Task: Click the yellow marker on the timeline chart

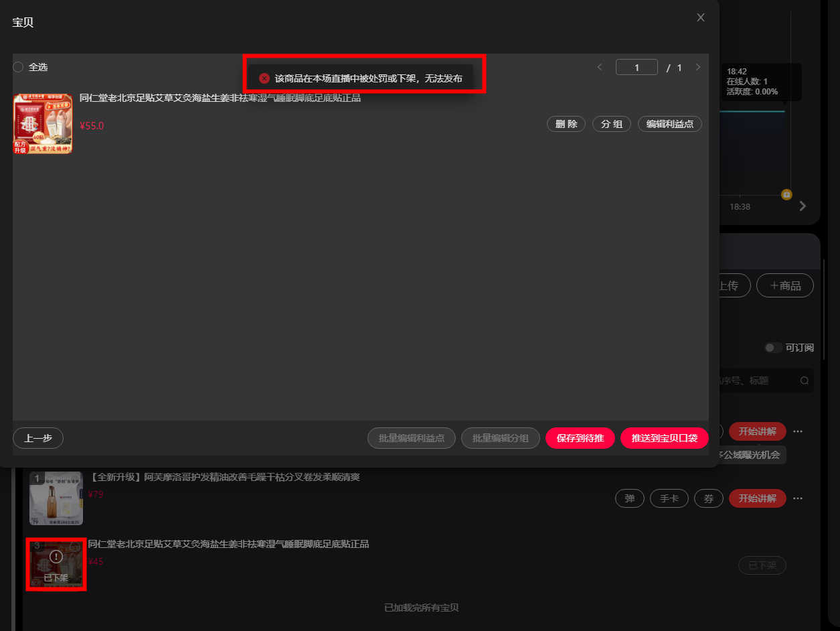Action: point(787,194)
